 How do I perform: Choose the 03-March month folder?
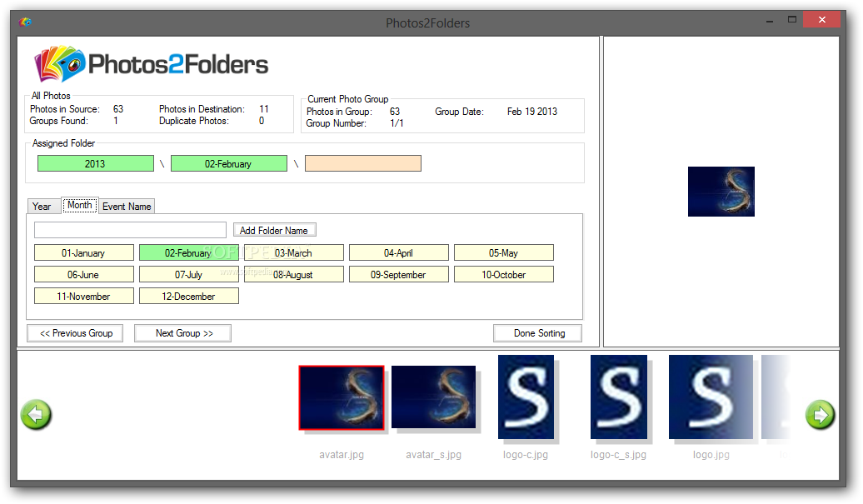[x=294, y=252]
